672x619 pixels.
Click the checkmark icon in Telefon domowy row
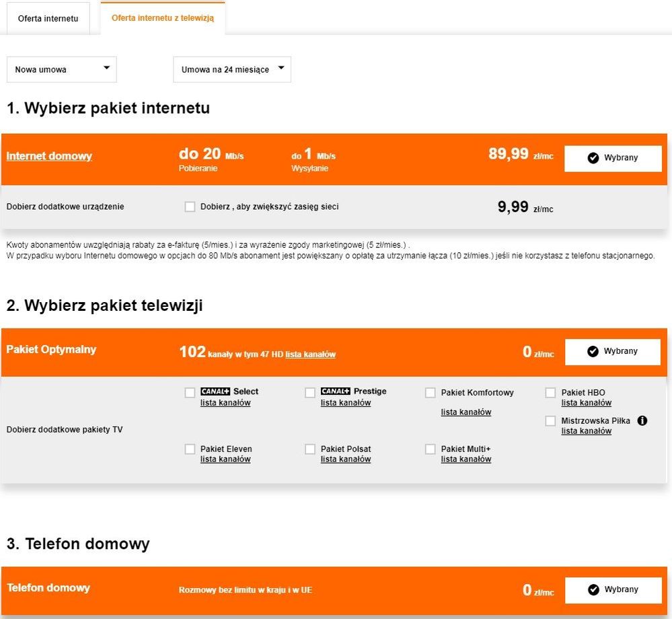[593, 589]
